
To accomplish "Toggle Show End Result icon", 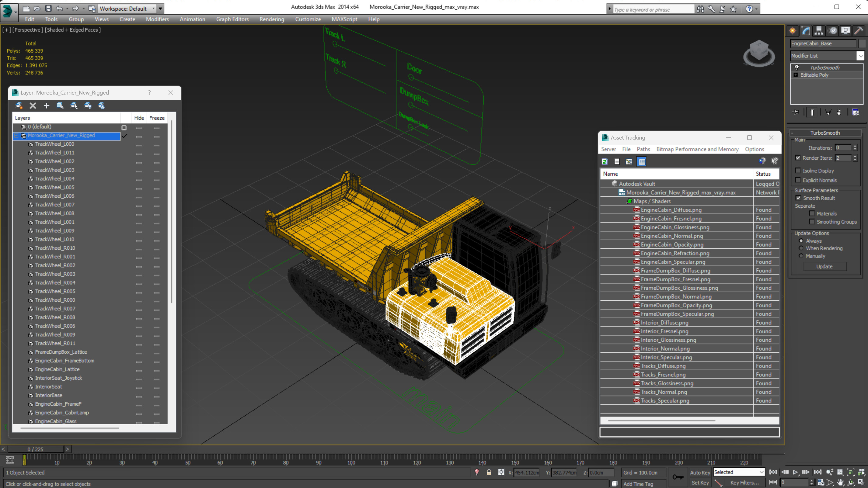I will 812,112.
